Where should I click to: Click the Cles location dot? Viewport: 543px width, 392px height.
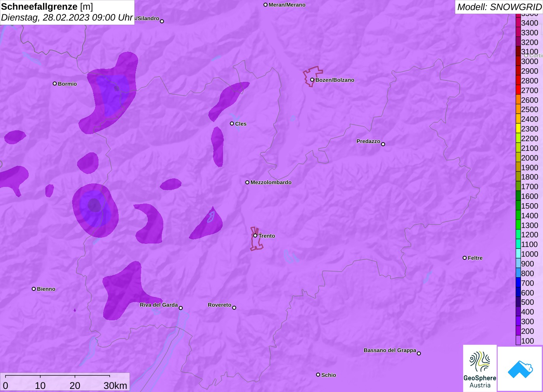(x=232, y=124)
